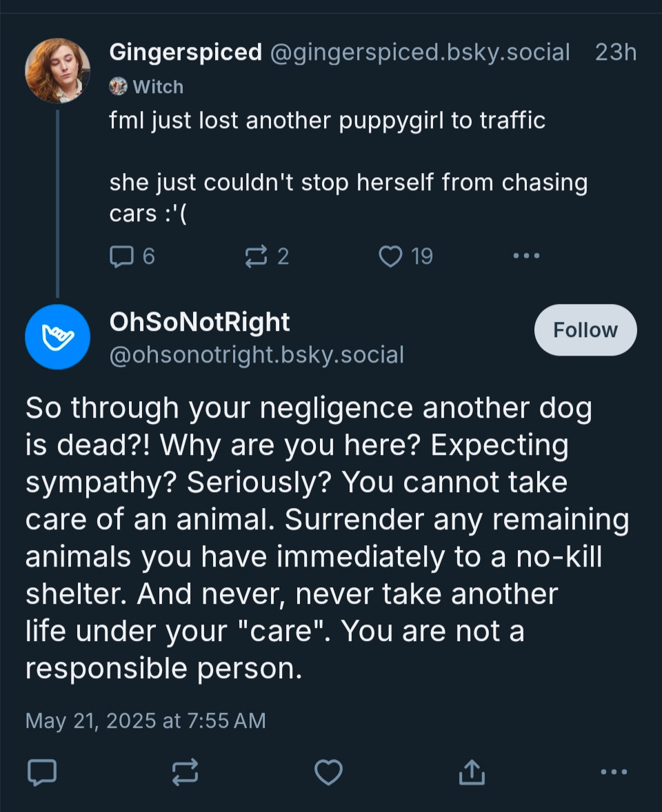Image resolution: width=662 pixels, height=812 pixels.
Task: Open @ohsonotright.bsky.social handle
Action: point(257,355)
